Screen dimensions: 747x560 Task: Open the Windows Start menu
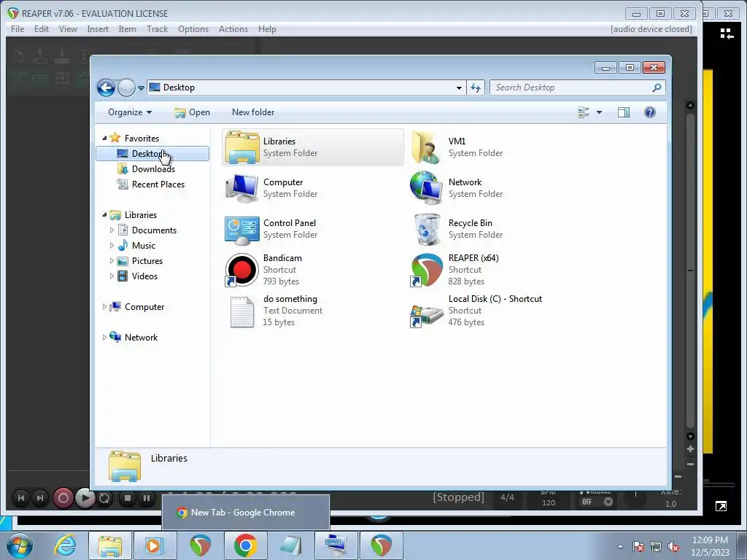coord(19,545)
